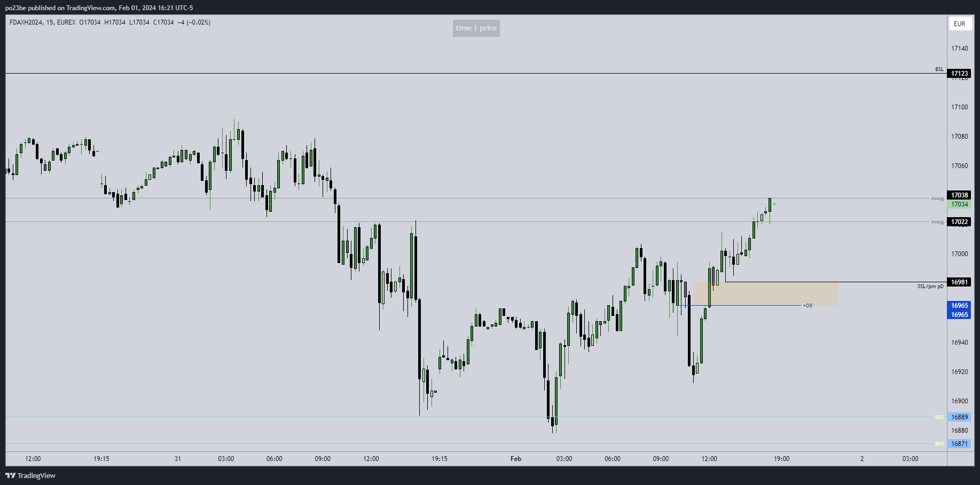This screenshot has width=980, height=485.
Task: Click the 16889 price axis label
Action: pos(959,417)
